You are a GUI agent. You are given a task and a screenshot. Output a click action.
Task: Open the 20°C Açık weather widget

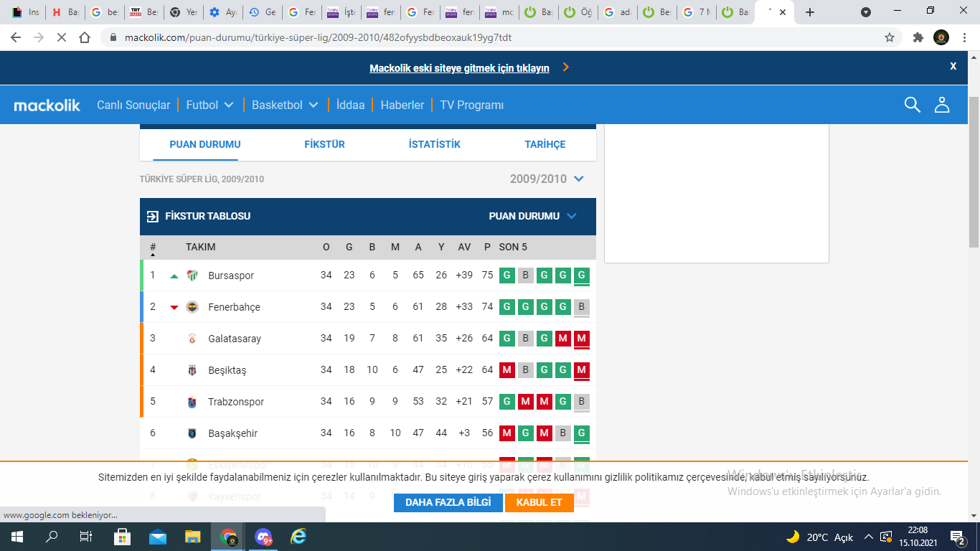819,537
